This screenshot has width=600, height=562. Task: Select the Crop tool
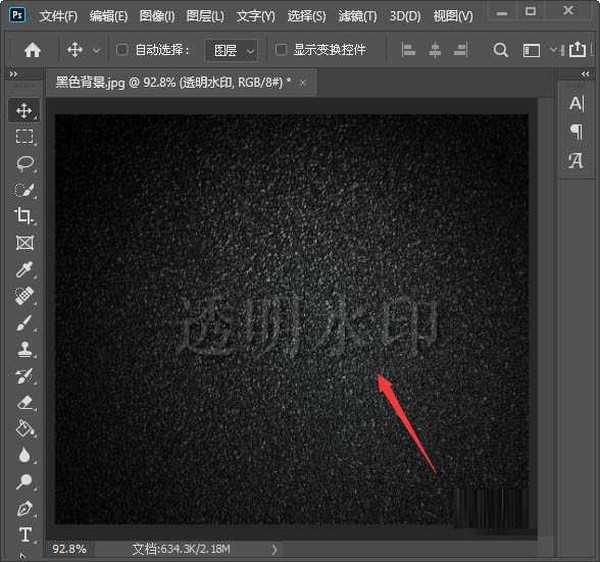25,216
